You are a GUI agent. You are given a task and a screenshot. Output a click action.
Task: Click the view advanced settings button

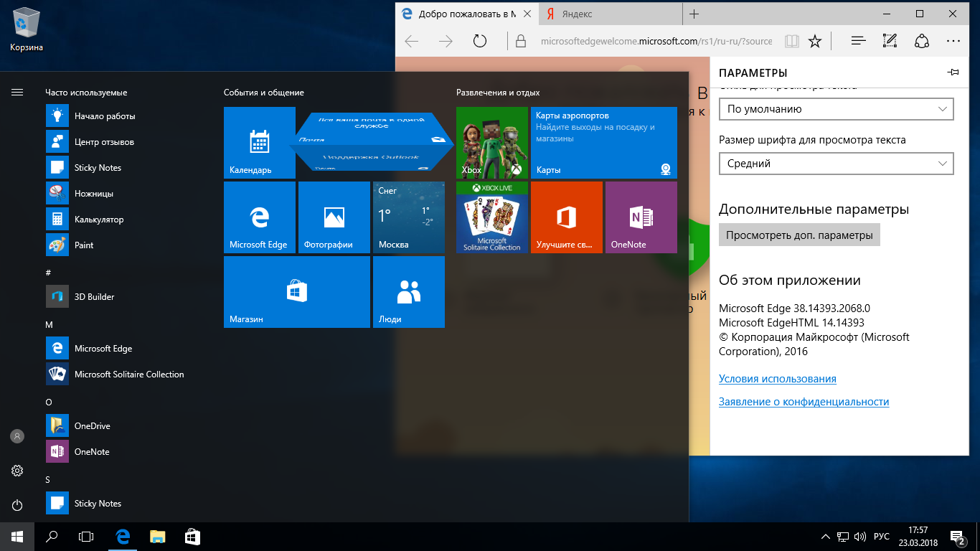pyautogui.click(x=799, y=235)
